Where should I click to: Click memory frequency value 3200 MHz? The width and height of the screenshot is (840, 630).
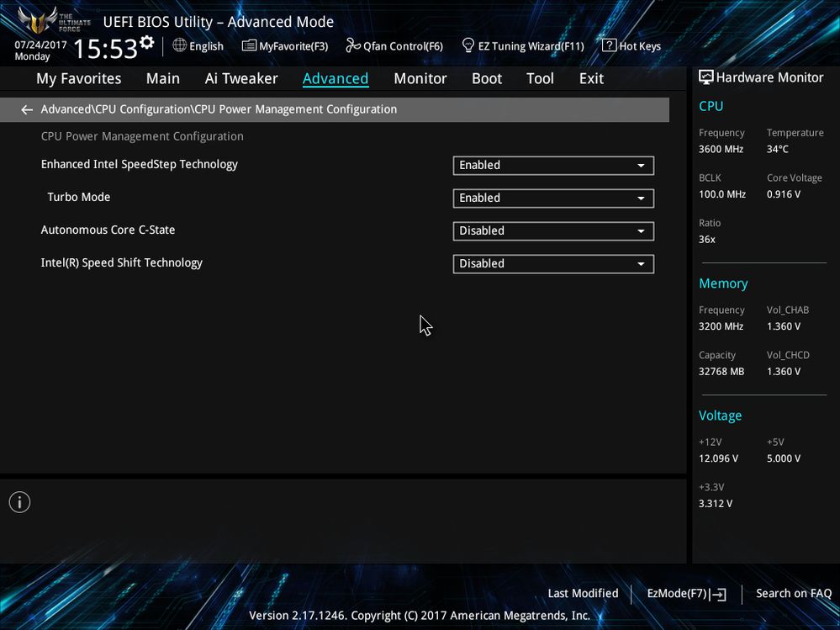point(721,326)
